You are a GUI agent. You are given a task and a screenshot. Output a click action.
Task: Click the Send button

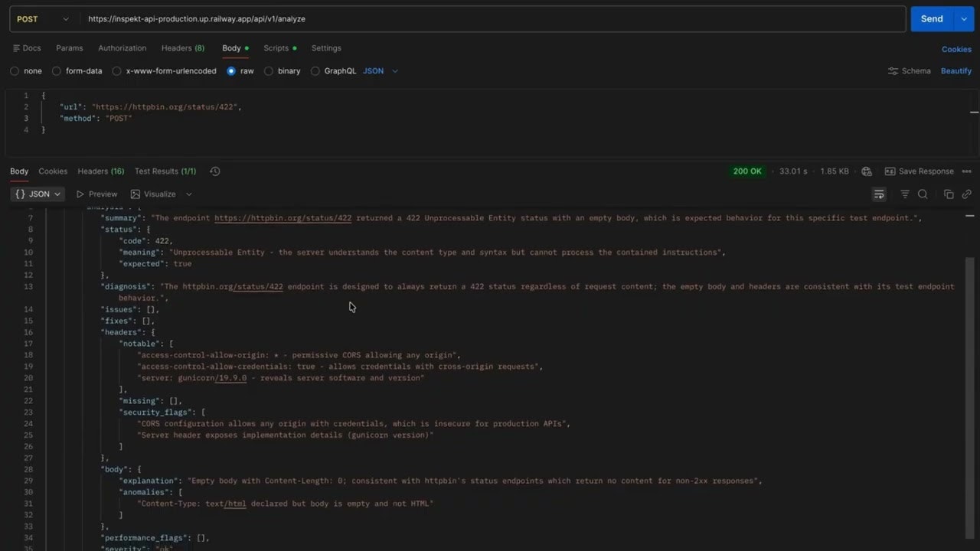click(932, 19)
